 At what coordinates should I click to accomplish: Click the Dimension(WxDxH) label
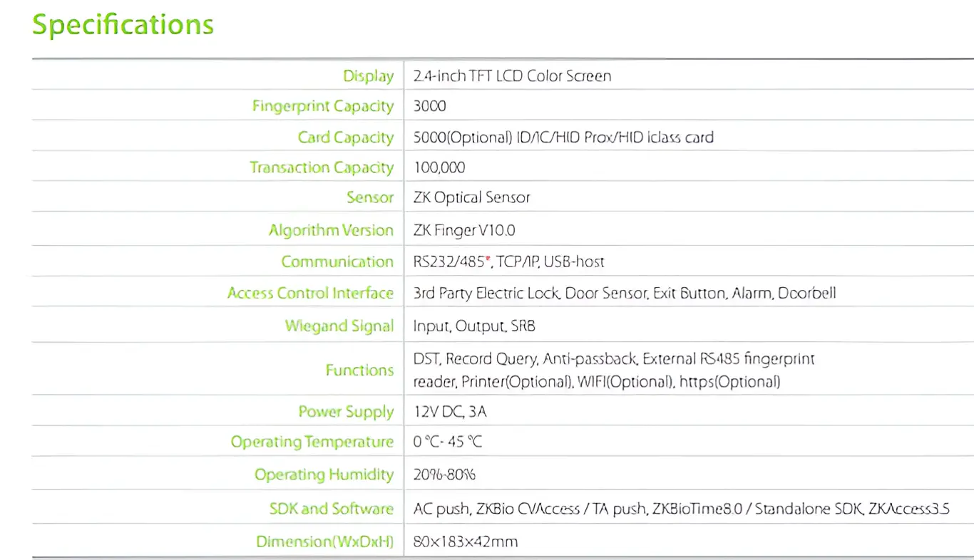tap(324, 541)
